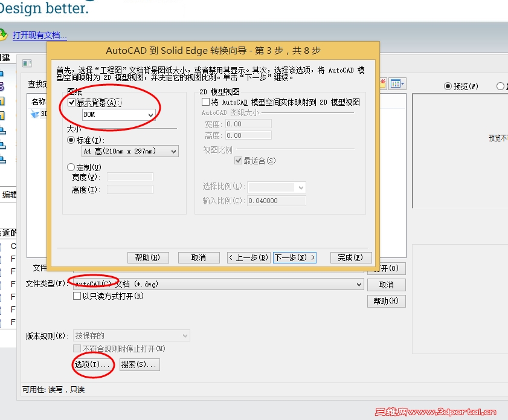Click the new folder icon in Open dialog

tap(383, 84)
